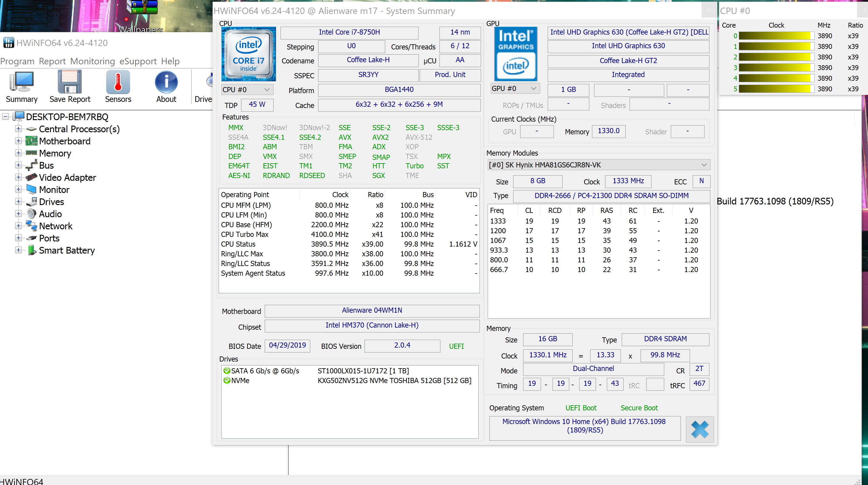This screenshot has height=485, width=868.
Task: Click the ST1000LX015-1U7172 drive entry
Action: (363, 371)
